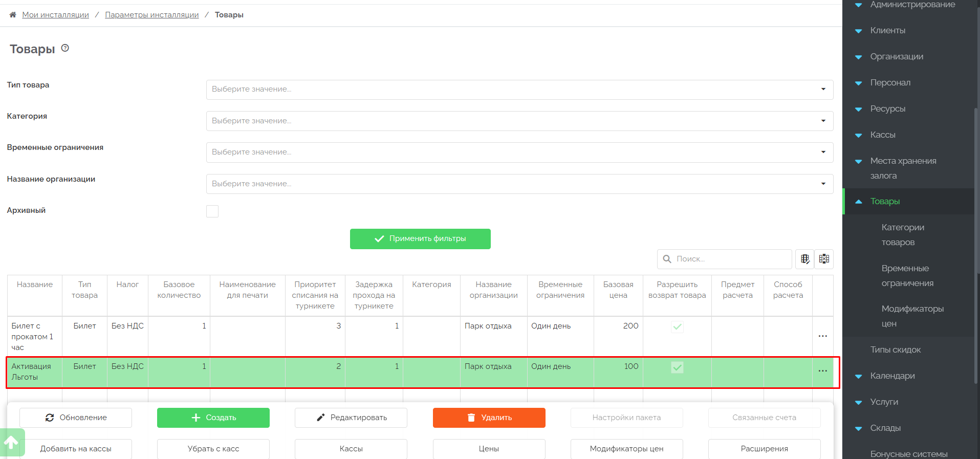Viewport: 980px width, 459px height.
Task: Enable the Архивный checkbox
Action: (x=212, y=211)
